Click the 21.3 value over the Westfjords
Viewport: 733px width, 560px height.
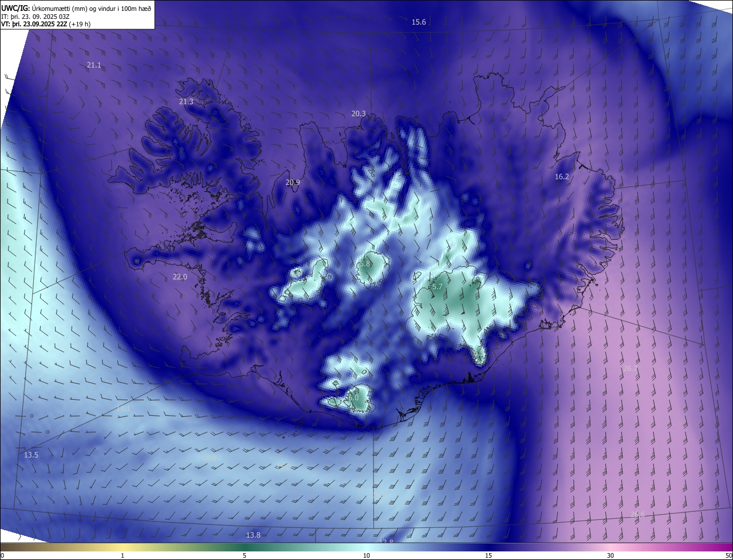[x=186, y=102]
